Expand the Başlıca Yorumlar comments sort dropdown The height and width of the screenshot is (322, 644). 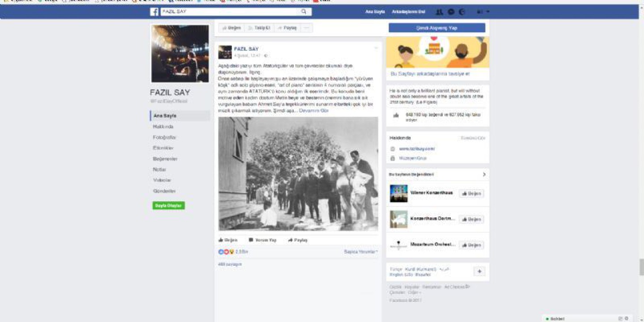(360, 252)
